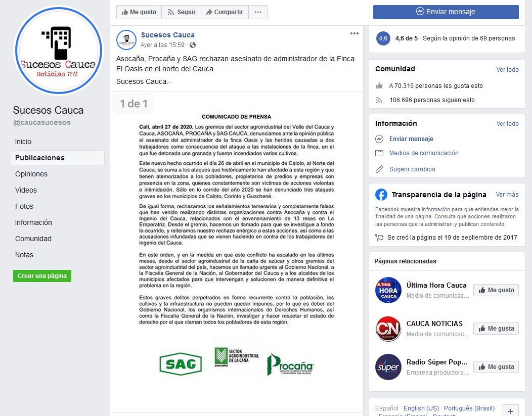Open the page more options ellipsis

[x=258, y=12]
